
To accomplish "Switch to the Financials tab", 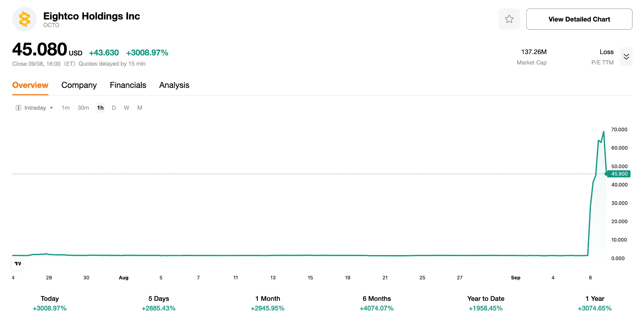I will point(128,85).
